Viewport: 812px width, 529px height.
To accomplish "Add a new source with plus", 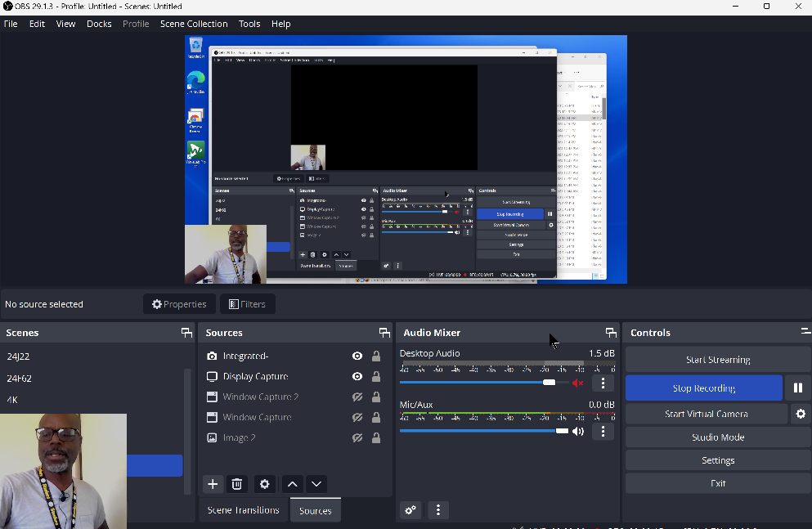I will (x=213, y=484).
